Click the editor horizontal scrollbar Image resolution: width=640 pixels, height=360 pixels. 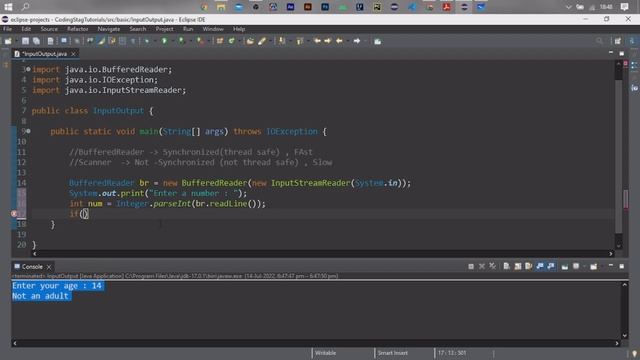coord(322,253)
